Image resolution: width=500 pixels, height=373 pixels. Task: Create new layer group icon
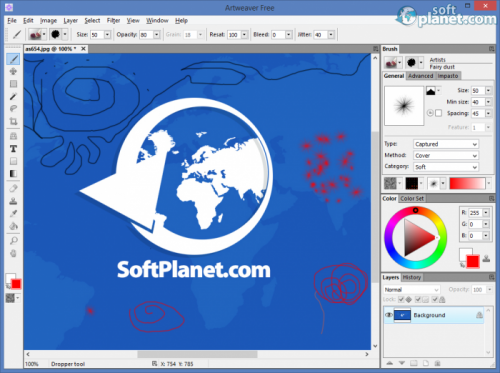coord(414,363)
